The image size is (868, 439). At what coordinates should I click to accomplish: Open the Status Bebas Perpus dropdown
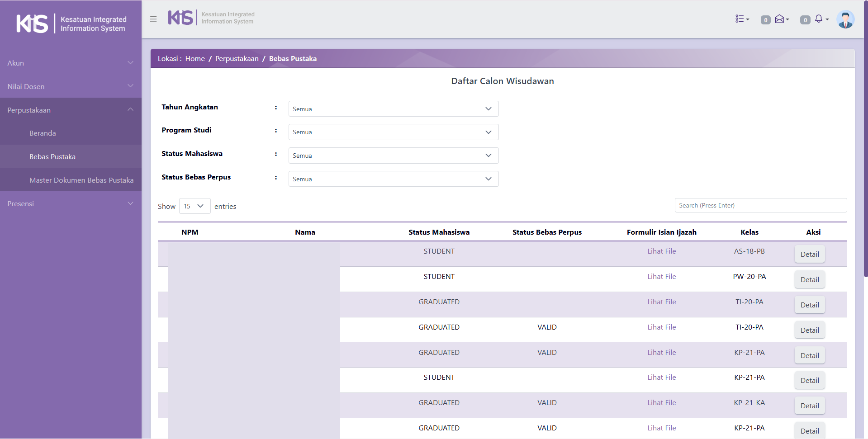click(x=393, y=179)
